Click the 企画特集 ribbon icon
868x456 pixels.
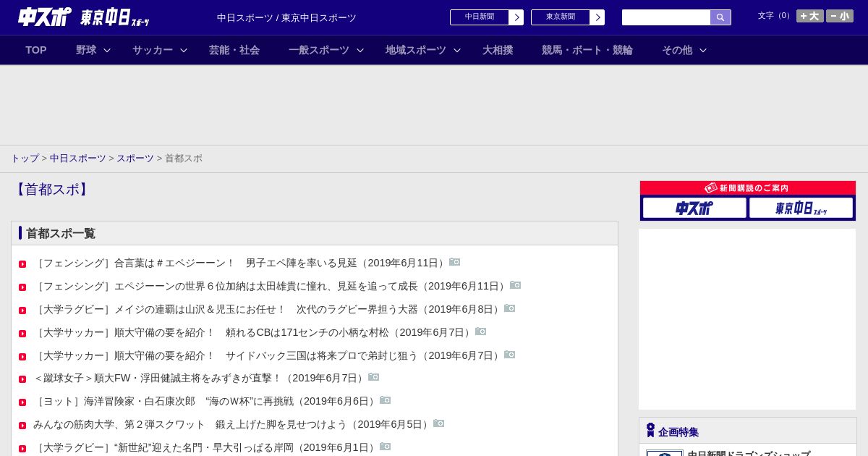[650, 430]
